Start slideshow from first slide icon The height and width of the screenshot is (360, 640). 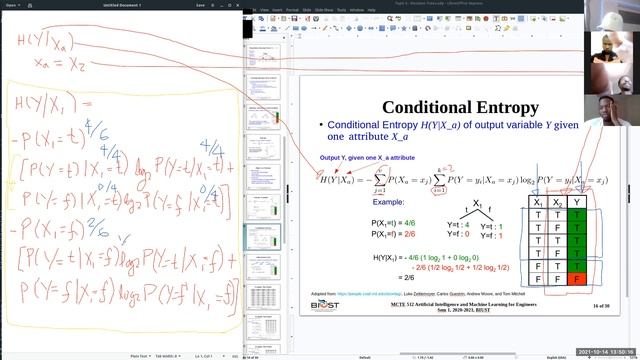point(440,18)
